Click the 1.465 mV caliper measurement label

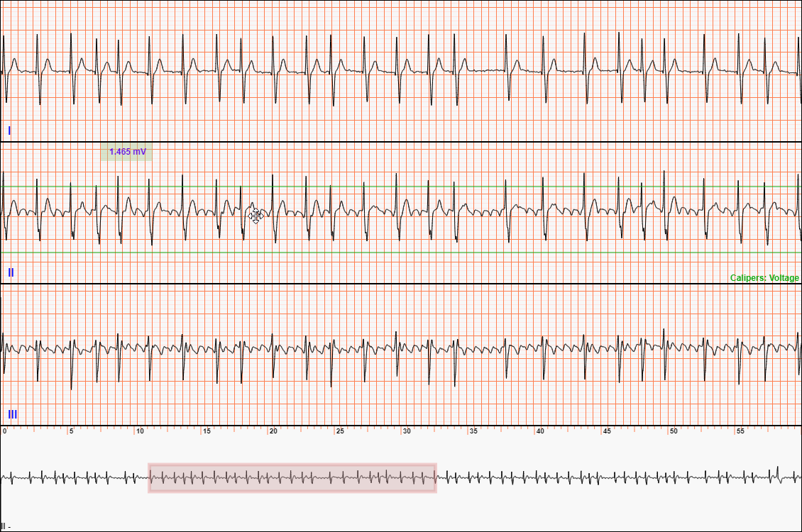click(x=126, y=152)
